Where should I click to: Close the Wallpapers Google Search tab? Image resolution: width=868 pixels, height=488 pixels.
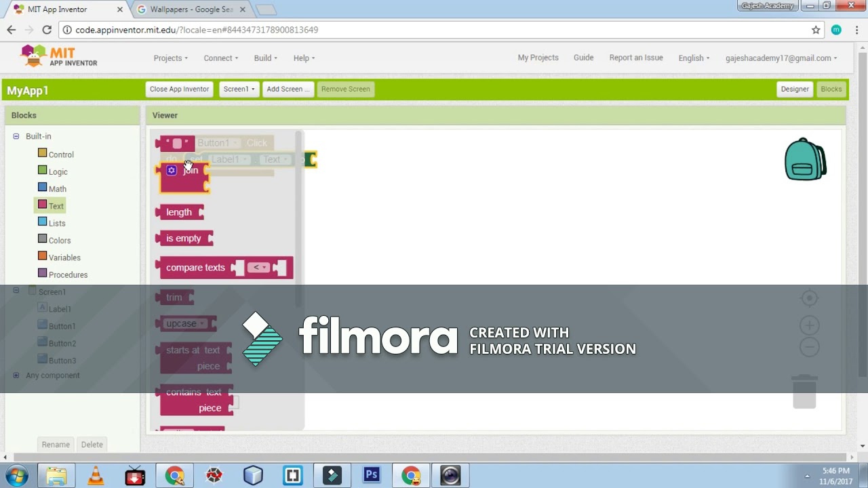tap(243, 9)
